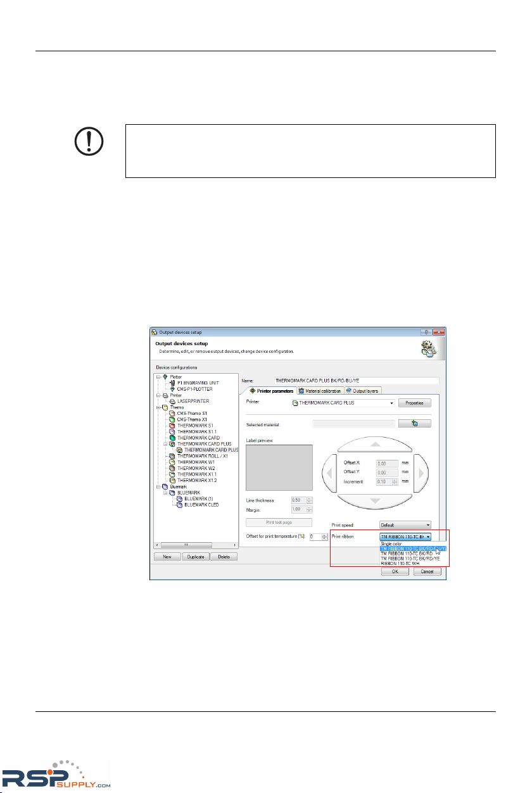Select the THERMOMARK W2 device icon
This screenshot has width=532, height=793.
(172, 468)
